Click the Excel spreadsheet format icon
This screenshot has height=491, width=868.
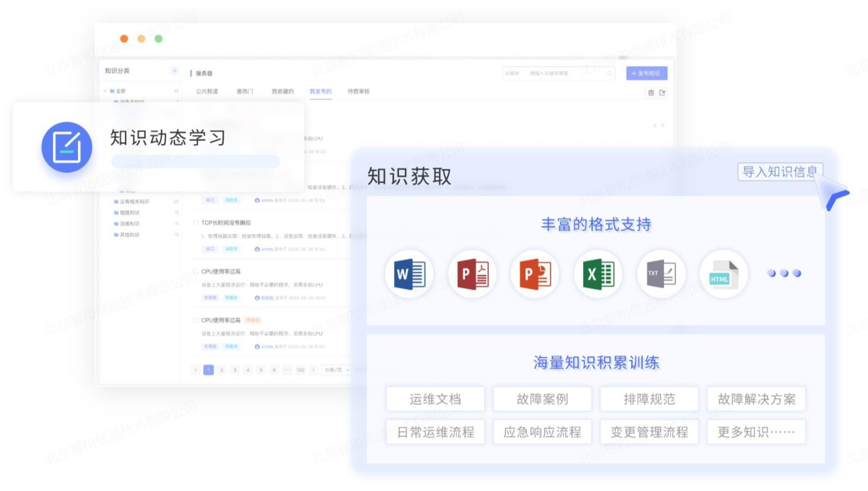pyautogui.click(x=598, y=274)
